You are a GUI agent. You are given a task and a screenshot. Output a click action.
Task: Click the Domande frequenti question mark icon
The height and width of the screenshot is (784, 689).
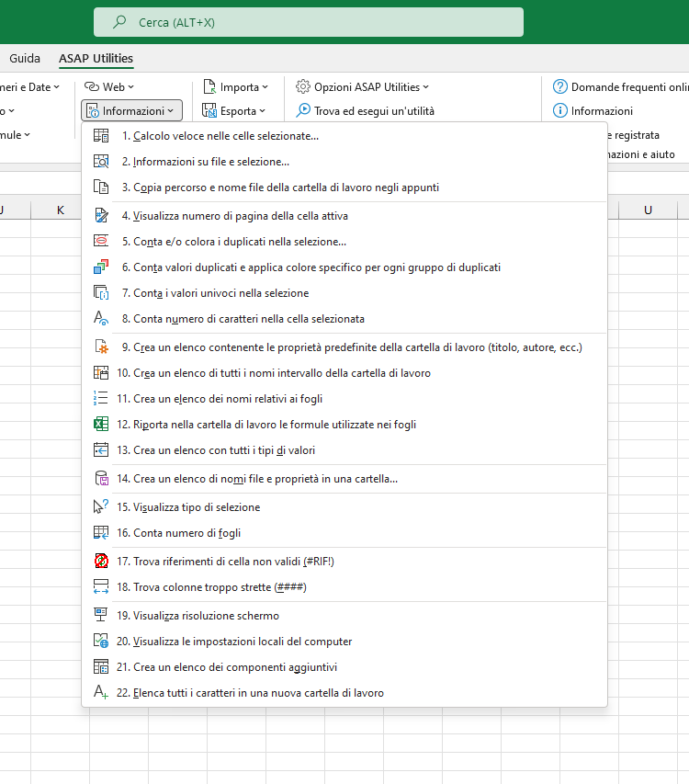coord(560,86)
